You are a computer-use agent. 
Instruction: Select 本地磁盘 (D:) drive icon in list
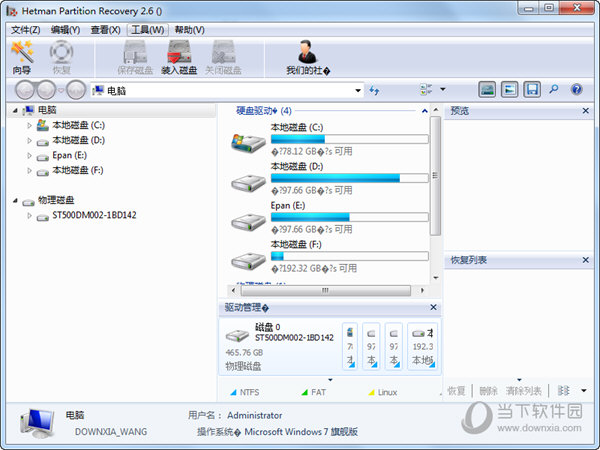(x=248, y=183)
